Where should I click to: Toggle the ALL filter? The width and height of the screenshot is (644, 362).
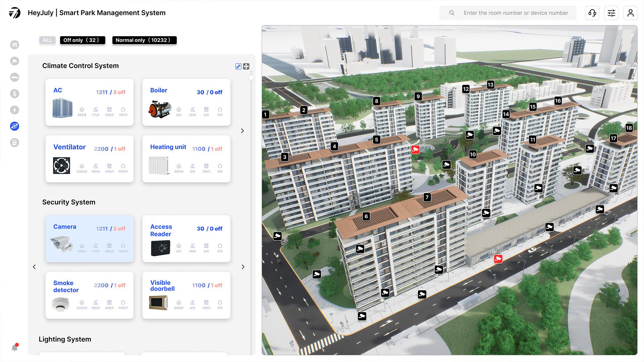pyautogui.click(x=47, y=40)
